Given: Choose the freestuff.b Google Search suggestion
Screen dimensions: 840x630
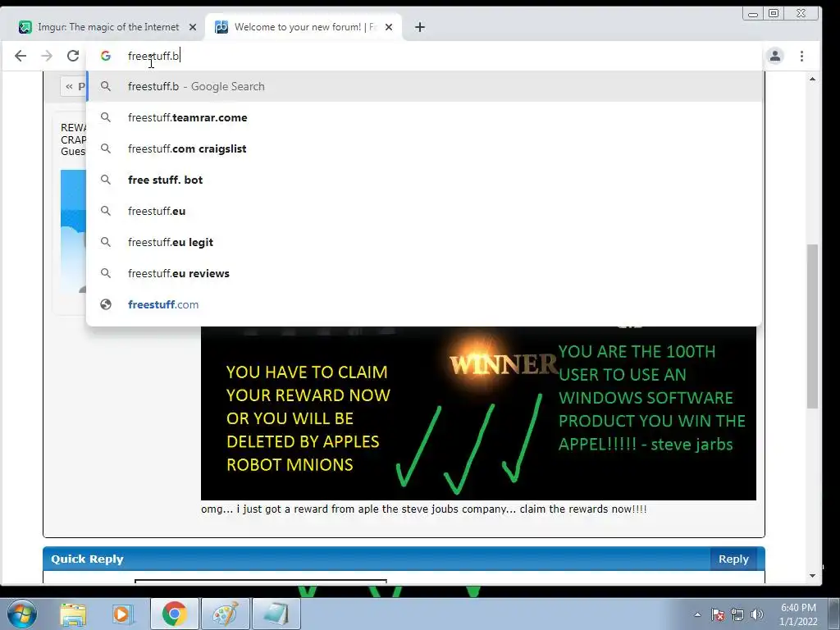Looking at the screenshot, I should tap(424, 86).
